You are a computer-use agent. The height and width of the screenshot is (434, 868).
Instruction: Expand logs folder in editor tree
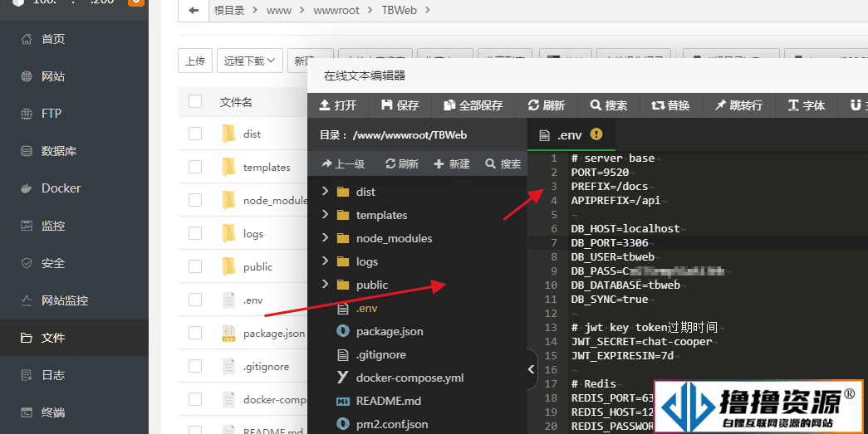[326, 261]
